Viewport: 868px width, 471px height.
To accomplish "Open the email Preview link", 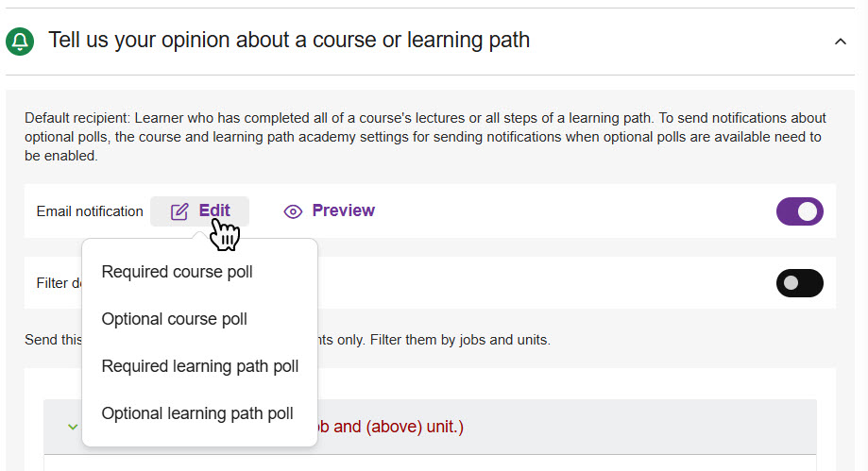I will coord(343,211).
